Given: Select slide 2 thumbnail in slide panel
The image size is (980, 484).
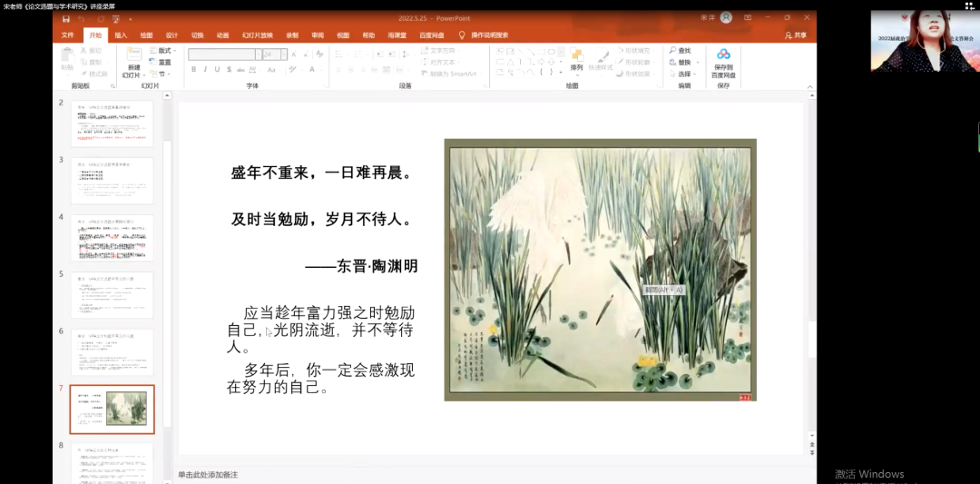Looking at the screenshot, I should (112, 123).
